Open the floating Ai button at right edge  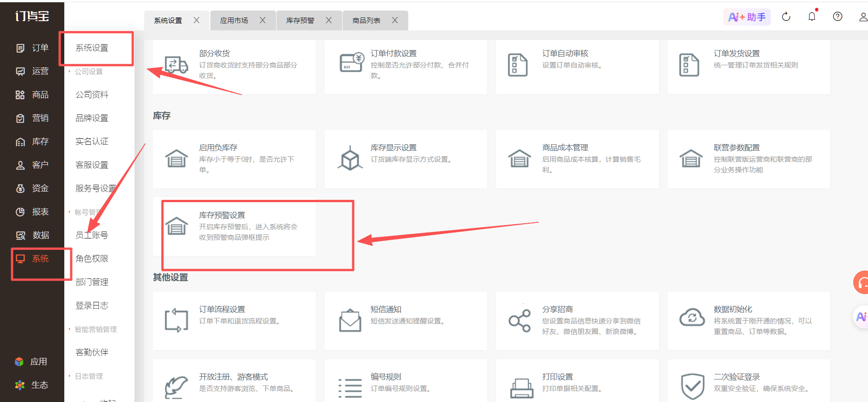[862, 317]
